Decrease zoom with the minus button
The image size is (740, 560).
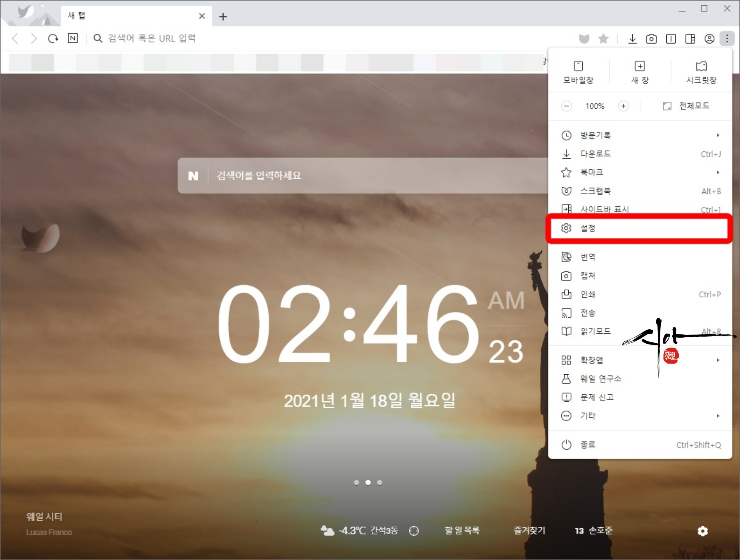tap(566, 106)
